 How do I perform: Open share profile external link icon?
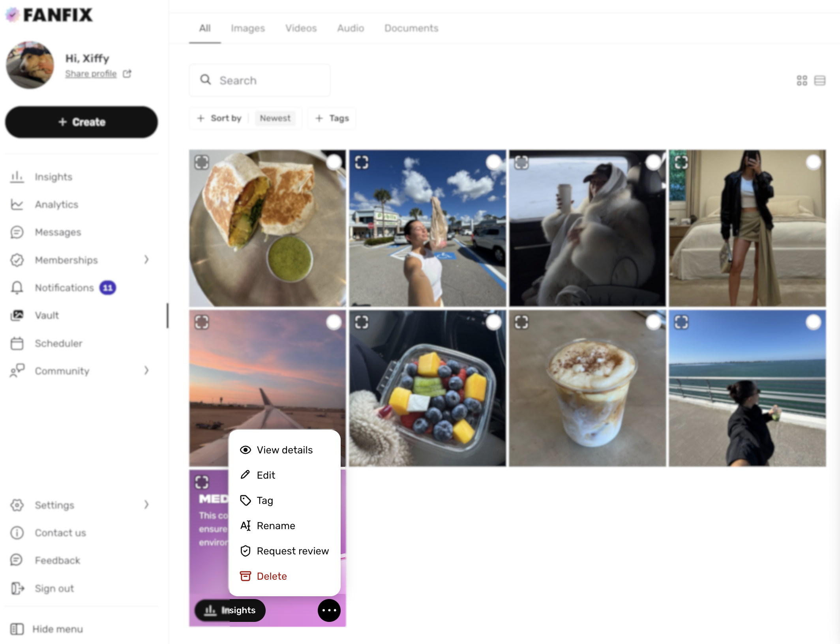coord(127,74)
